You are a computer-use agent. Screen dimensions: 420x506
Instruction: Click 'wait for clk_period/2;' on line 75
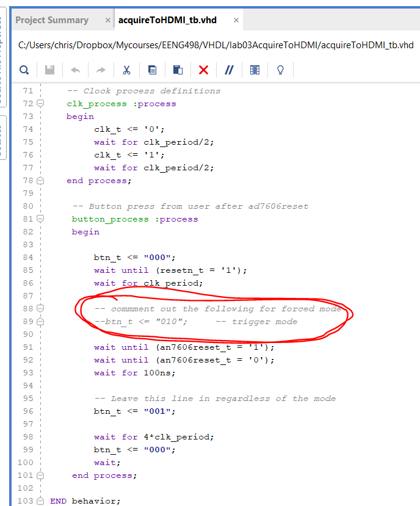(x=154, y=142)
